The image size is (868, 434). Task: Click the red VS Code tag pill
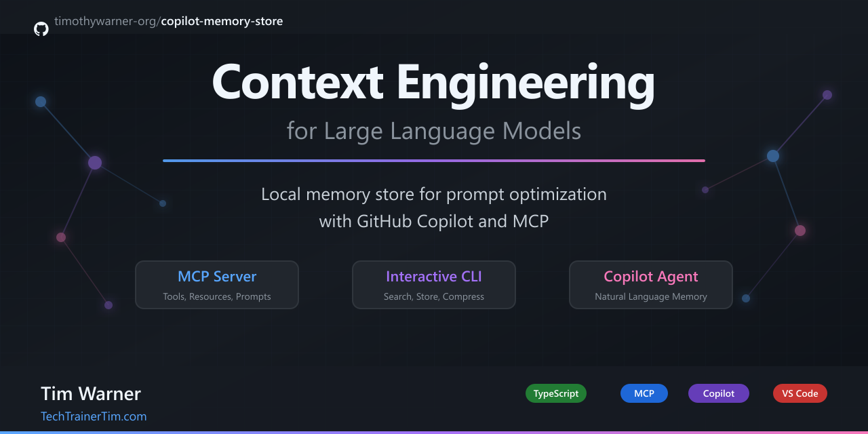click(x=800, y=393)
